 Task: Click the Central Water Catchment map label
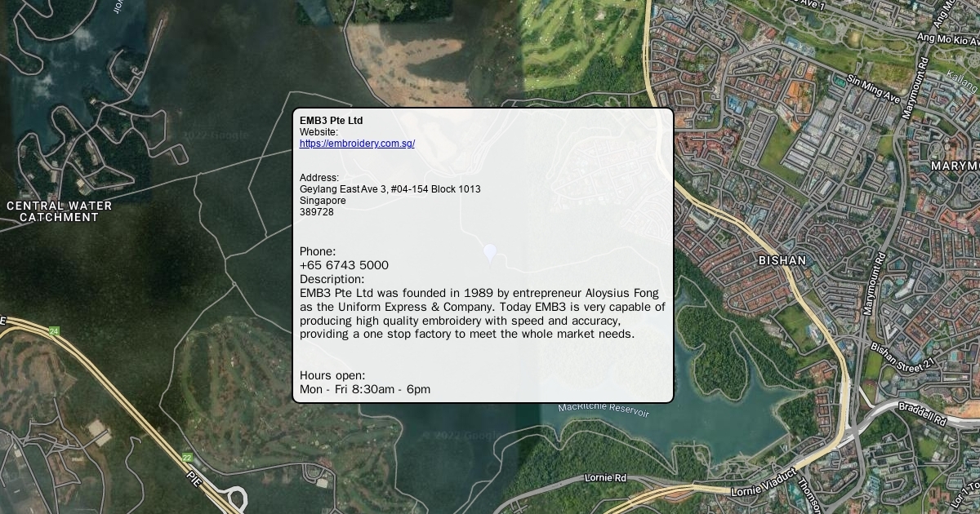tap(59, 211)
